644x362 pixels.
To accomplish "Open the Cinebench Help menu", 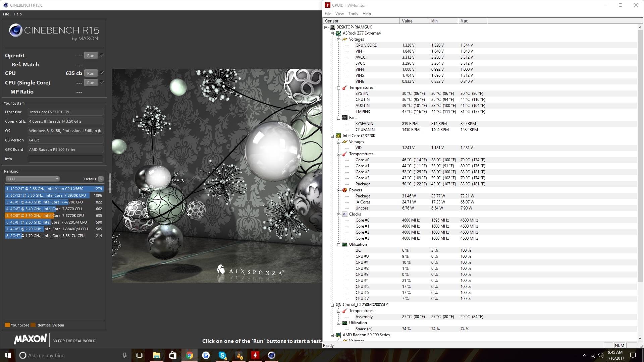I will pos(18,14).
